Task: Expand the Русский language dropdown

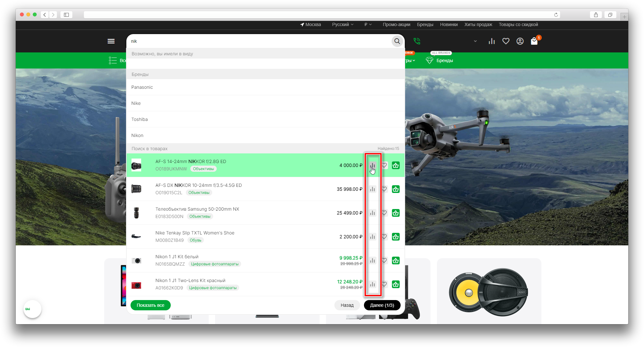Action: point(342,24)
